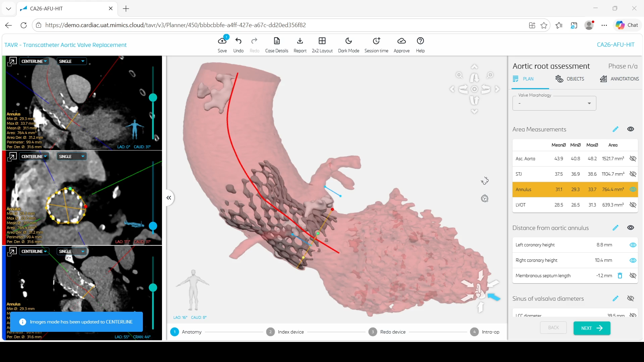Approve the plan via cloud icon
The image size is (644, 362).
[401, 41]
